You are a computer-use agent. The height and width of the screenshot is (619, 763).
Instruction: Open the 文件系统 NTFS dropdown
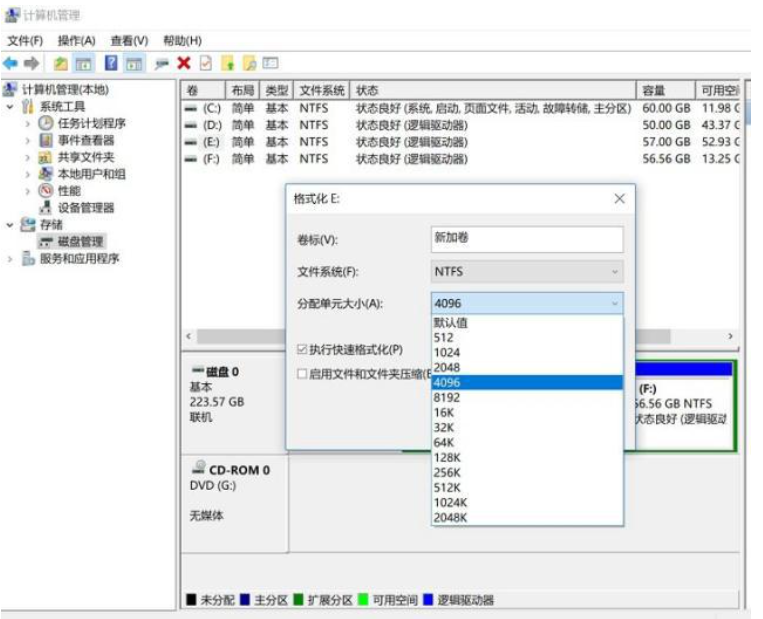point(527,271)
